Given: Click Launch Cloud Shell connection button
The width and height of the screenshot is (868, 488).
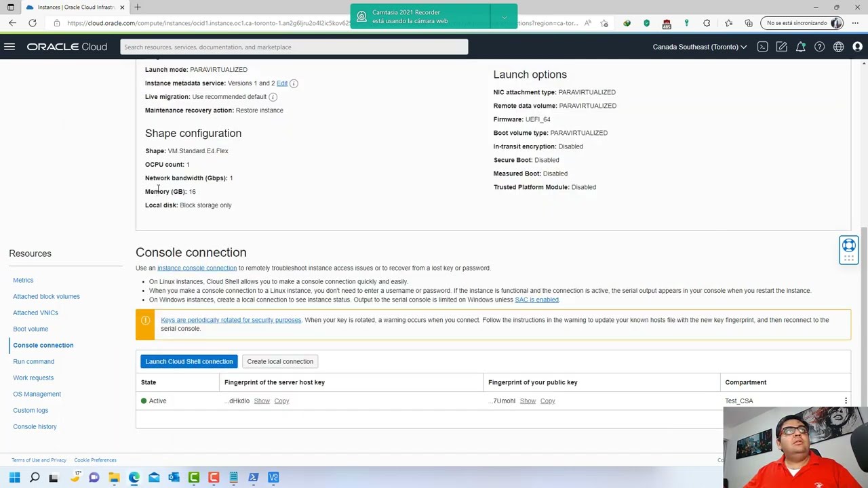Looking at the screenshot, I should (x=189, y=361).
